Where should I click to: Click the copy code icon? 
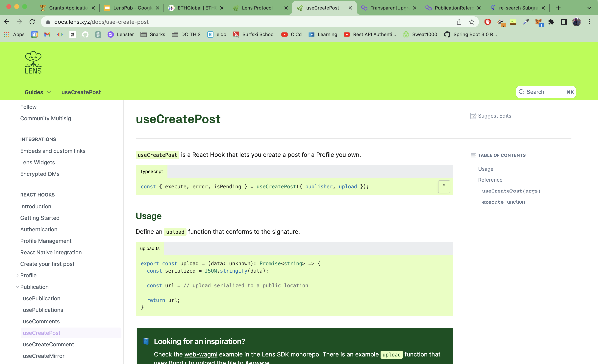[x=444, y=187]
